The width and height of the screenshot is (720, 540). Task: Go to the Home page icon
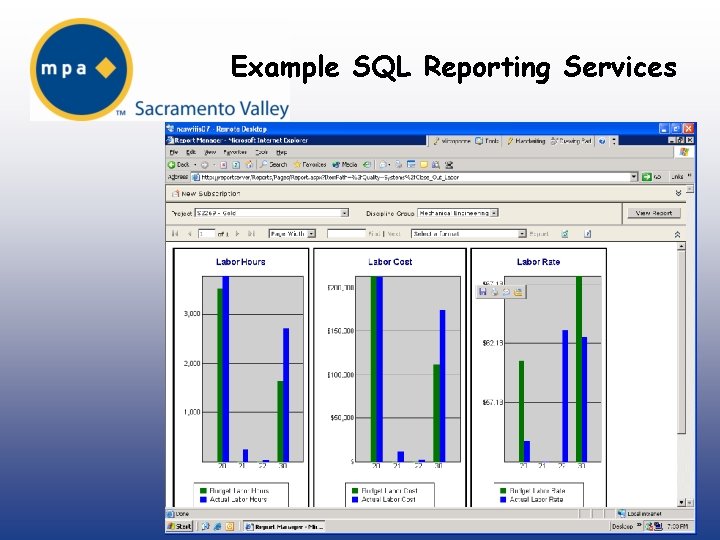249,164
